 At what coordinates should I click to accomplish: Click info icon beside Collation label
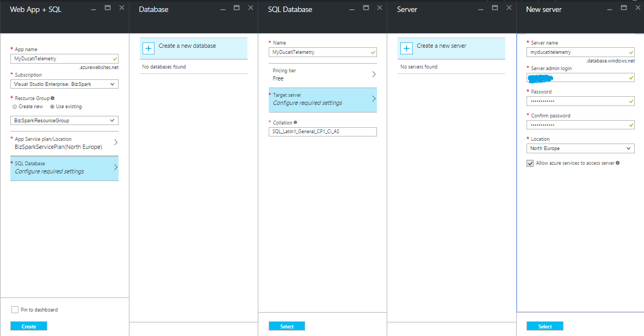point(295,122)
